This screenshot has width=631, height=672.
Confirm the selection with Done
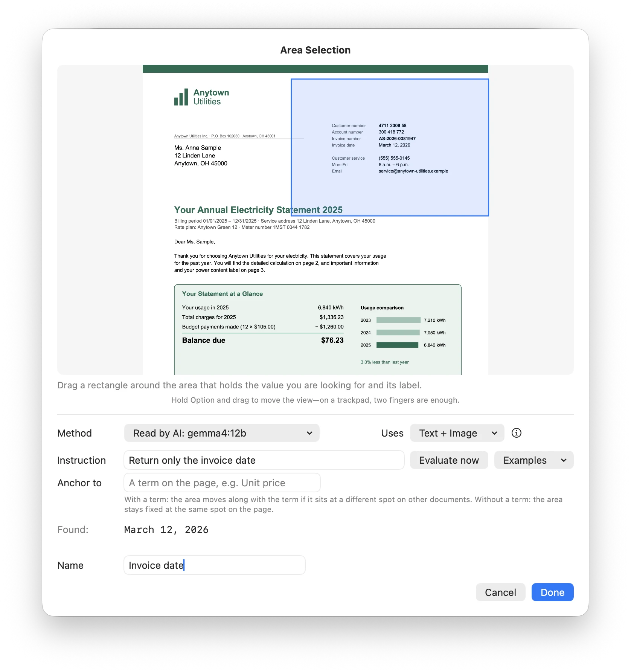(552, 592)
